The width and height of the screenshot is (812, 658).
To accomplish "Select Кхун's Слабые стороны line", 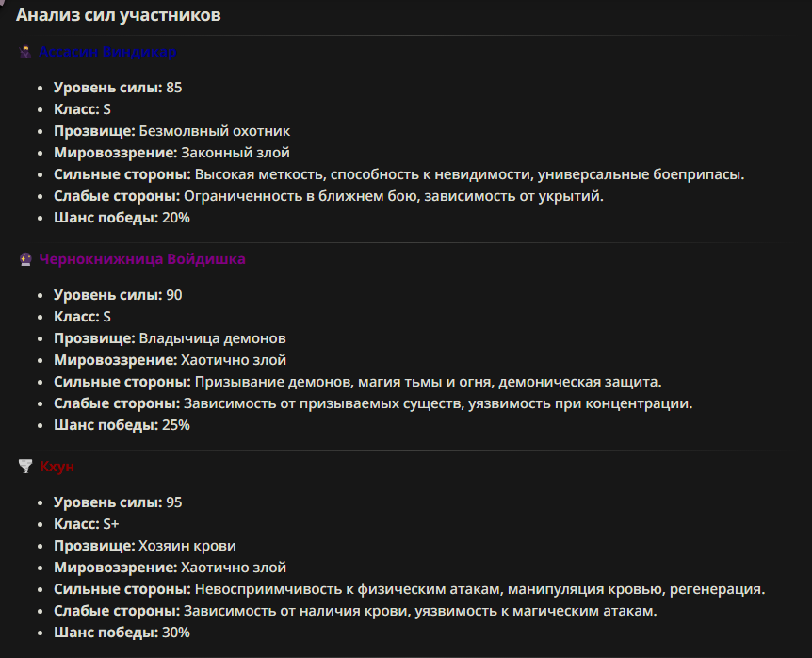I will [x=355, y=611].
